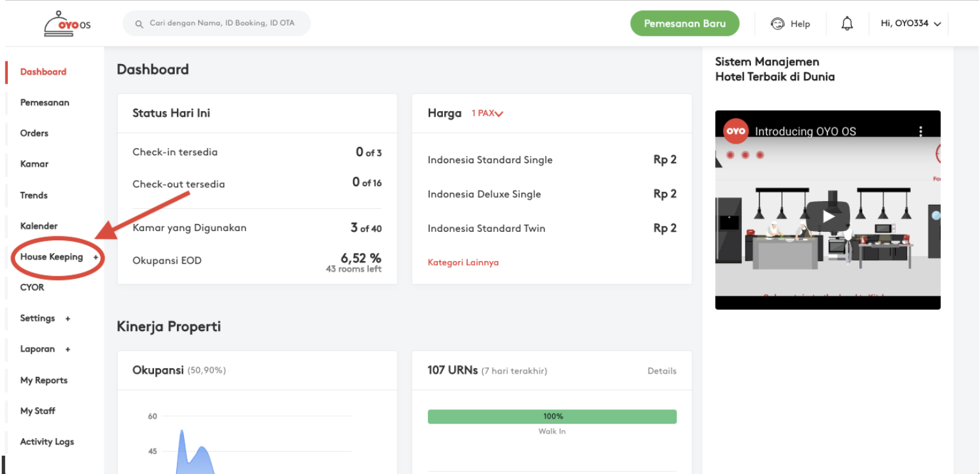Expand the Settings submenu plus

coord(68,319)
